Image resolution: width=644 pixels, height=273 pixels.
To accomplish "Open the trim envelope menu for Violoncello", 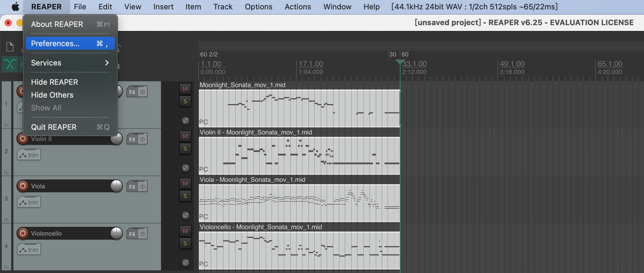I will point(29,250).
